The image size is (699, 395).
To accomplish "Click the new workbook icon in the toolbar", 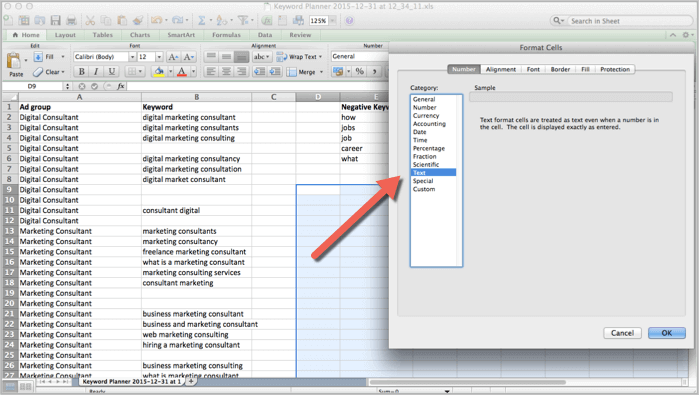I will (x=8, y=20).
